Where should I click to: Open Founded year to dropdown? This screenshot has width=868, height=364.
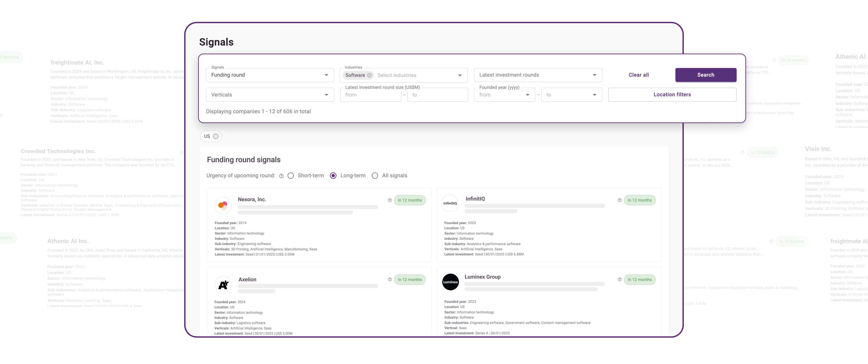coord(571,95)
